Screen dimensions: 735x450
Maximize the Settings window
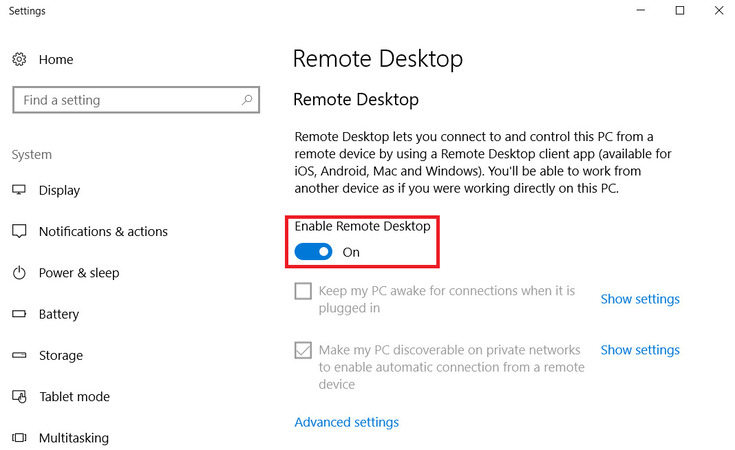[x=679, y=11]
